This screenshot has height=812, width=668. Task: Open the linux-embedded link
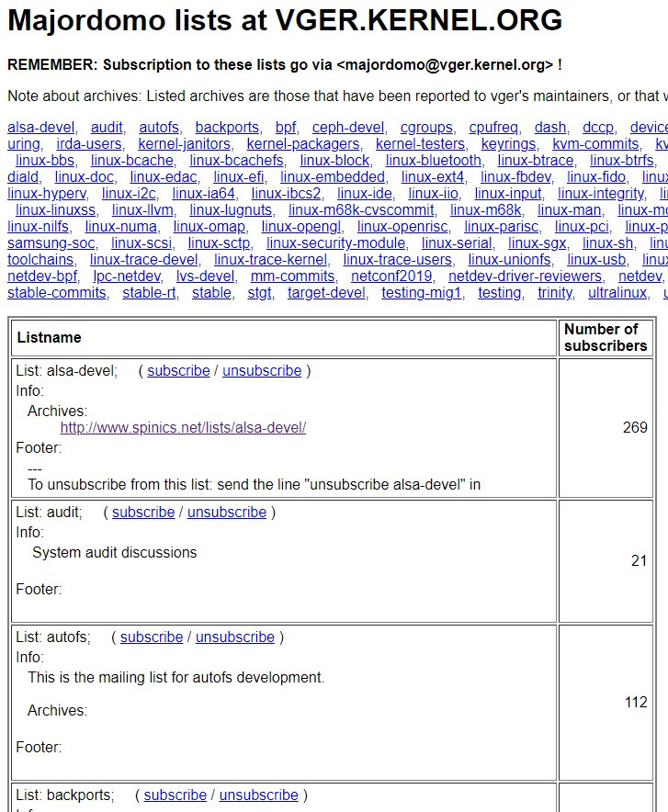click(333, 177)
